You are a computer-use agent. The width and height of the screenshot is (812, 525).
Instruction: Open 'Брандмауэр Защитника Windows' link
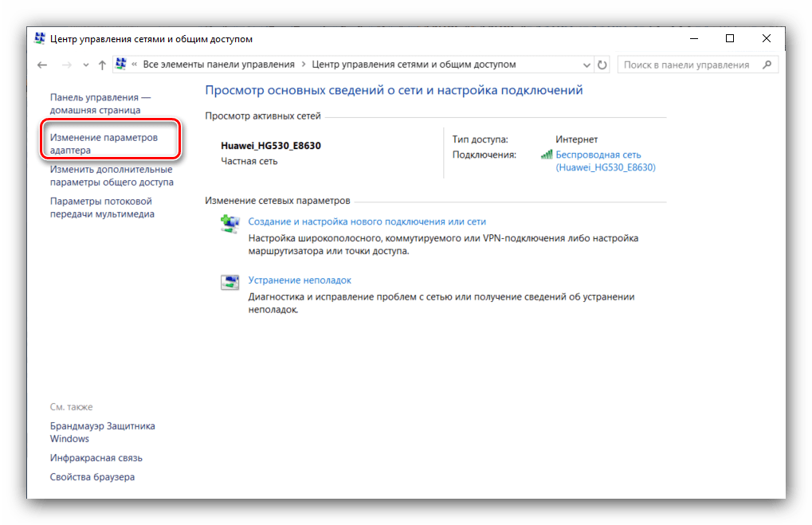[102, 432]
